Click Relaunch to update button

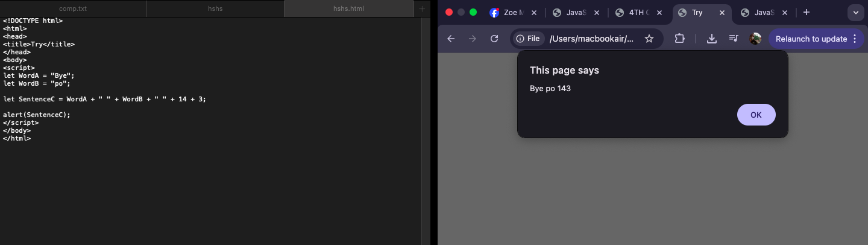tap(811, 39)
